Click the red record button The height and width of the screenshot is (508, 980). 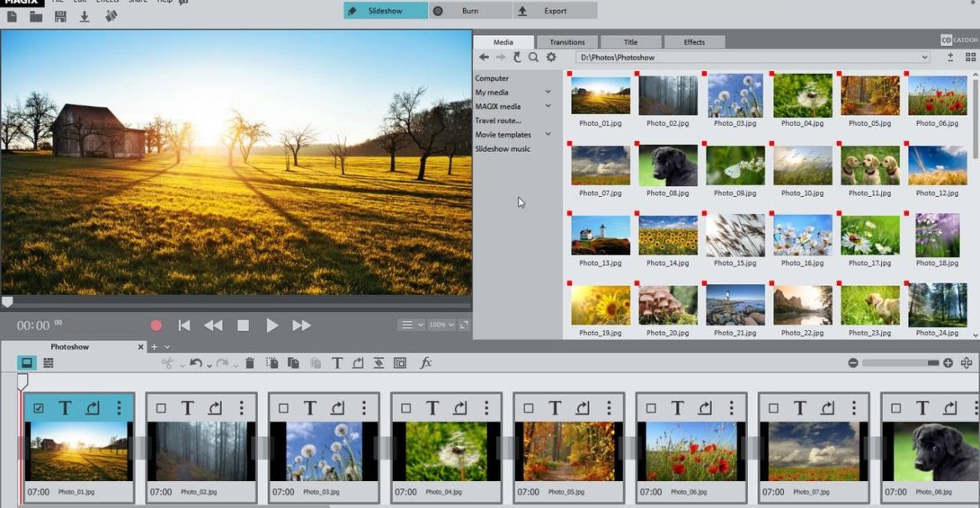click(157, 325)
